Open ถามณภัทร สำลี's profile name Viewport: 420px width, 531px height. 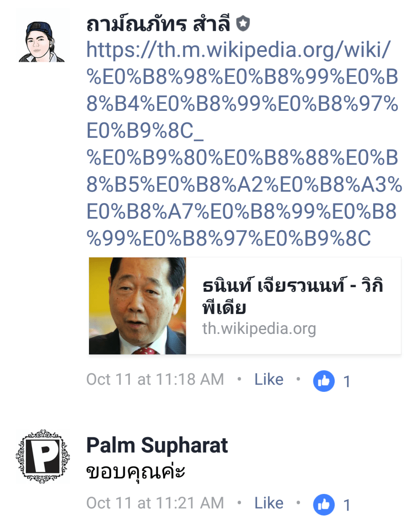pos(159,25)
